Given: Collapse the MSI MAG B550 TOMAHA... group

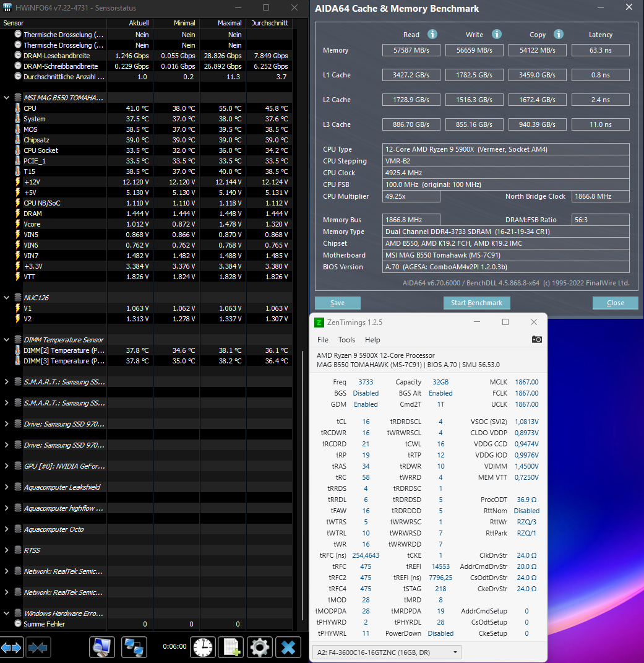Looking at the screenshot, I should (6, 98).
